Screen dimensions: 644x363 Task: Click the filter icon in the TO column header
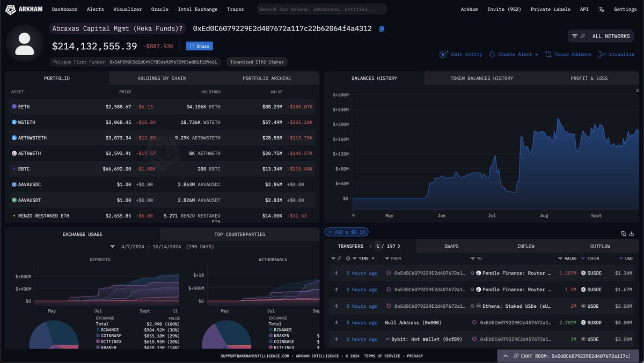click(x=473, y=258)
